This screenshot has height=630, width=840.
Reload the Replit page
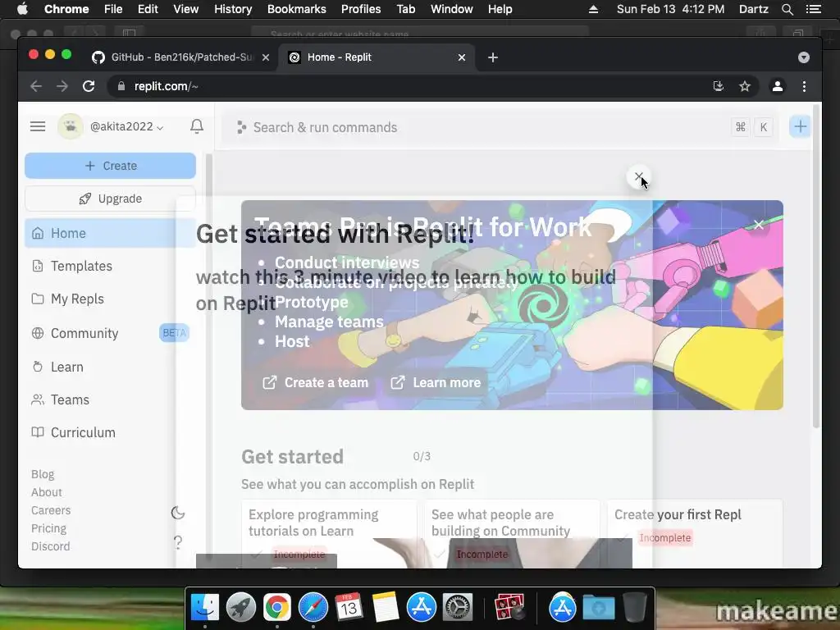(89, 86)
